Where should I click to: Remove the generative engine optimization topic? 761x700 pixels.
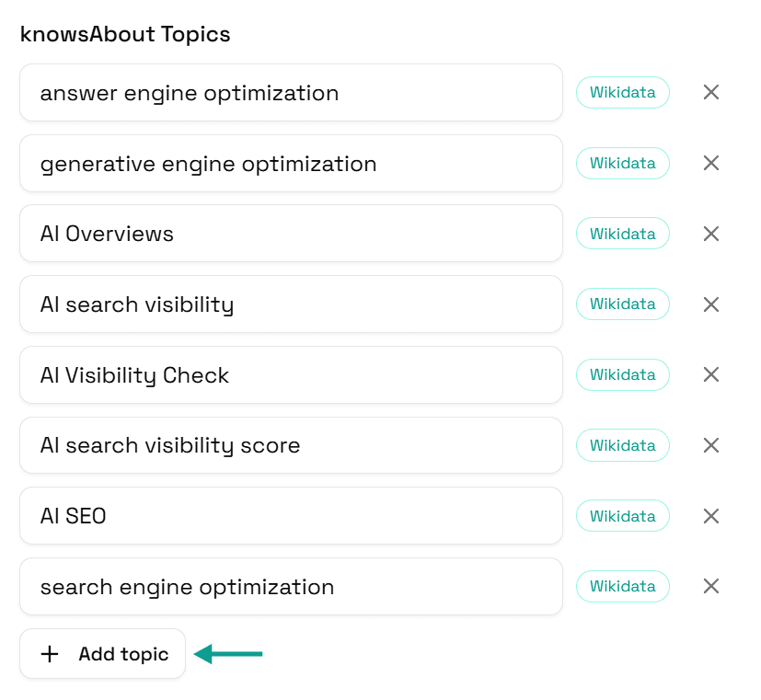tap(711, 163)
